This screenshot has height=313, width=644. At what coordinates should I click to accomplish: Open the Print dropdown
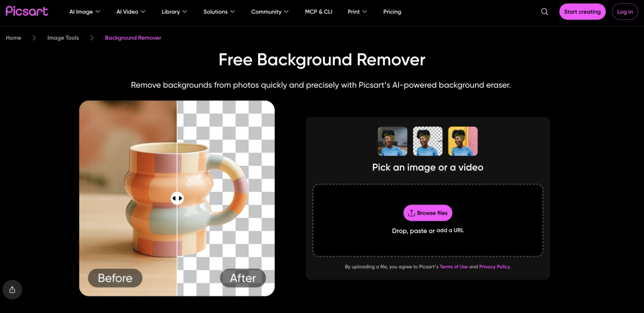357,12
